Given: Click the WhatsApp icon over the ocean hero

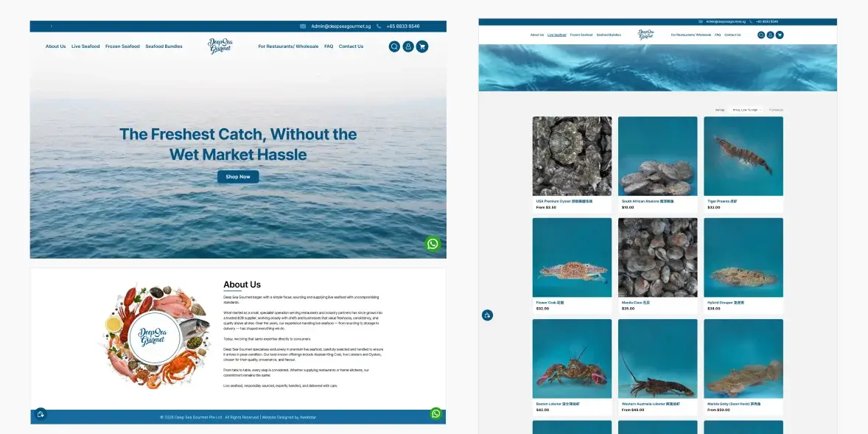Looking at the screenshot, I should [x=433, y=244].
